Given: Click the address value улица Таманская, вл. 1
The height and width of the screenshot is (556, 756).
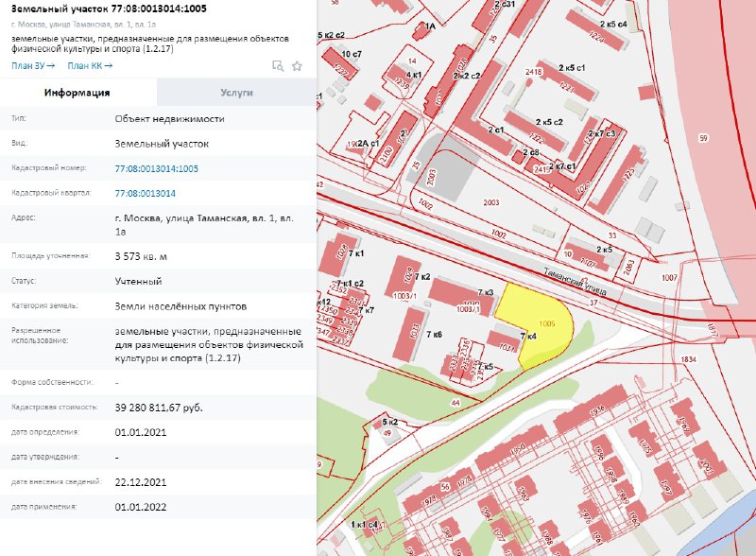Looking at the screenshot, I should (x=204, y=224).
